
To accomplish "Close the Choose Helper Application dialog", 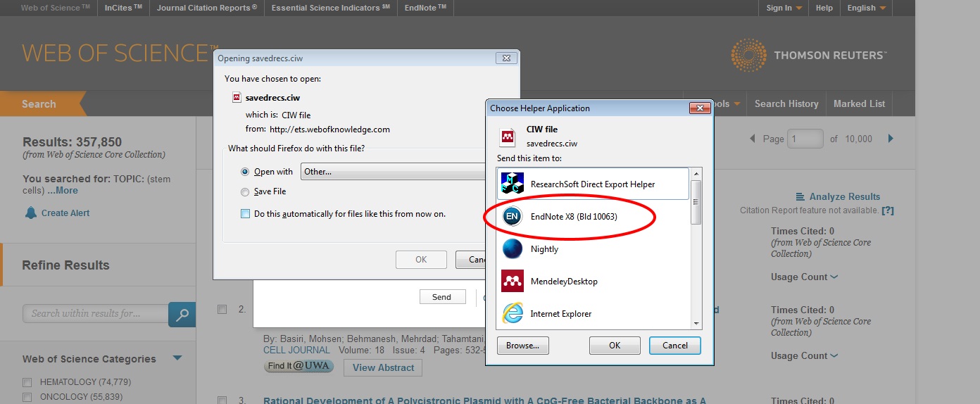I will [x=700, y=108].
